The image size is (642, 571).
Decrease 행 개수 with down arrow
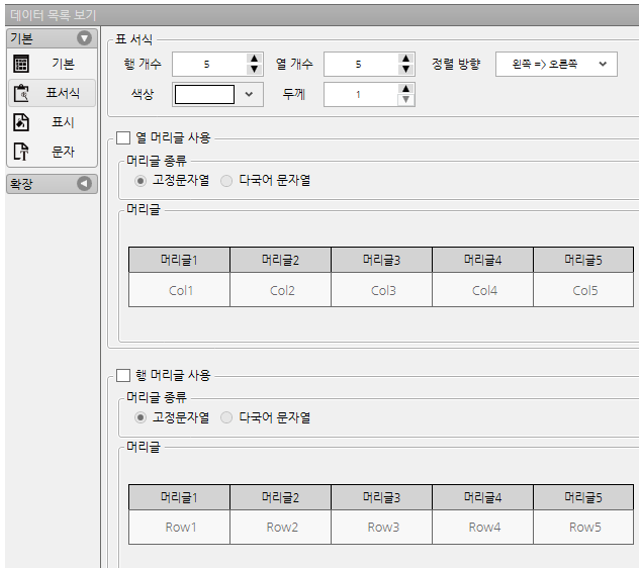click(x=254, y=69)
